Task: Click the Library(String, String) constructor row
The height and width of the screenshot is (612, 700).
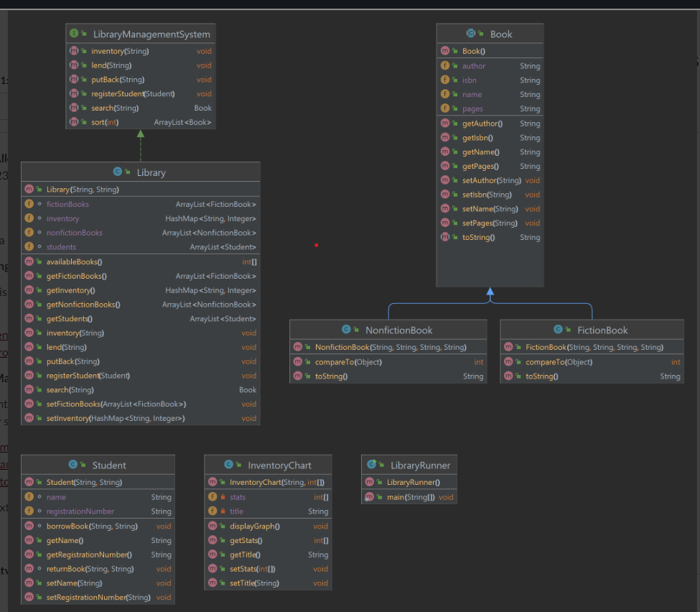Action: [141, 190]
